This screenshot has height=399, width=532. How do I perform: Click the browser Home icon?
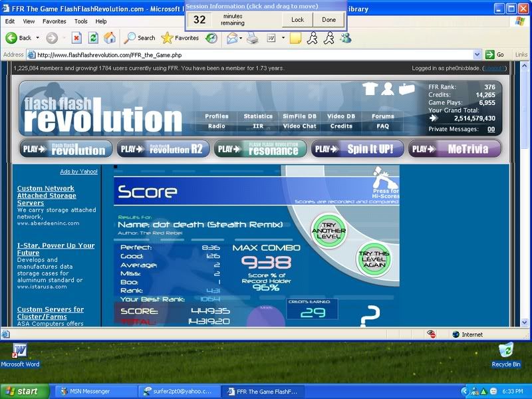(110, 38)
